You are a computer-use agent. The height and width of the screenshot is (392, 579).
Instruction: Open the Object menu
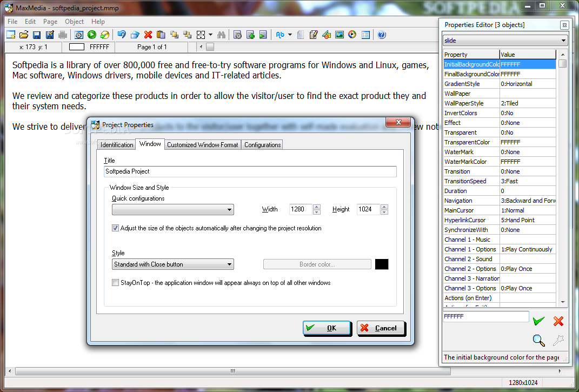tap(74, 22)
